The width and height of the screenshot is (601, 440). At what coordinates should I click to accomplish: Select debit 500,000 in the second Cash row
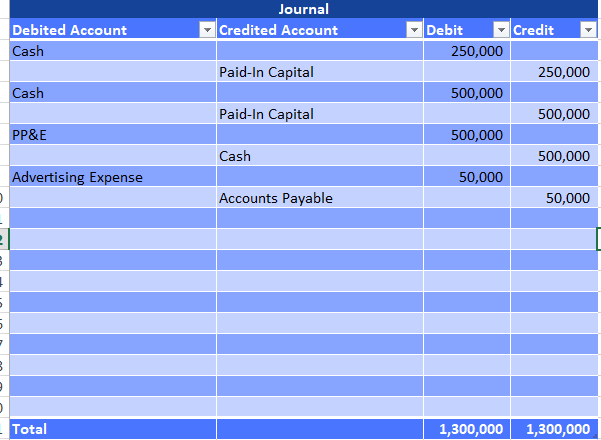click(466, 93)
